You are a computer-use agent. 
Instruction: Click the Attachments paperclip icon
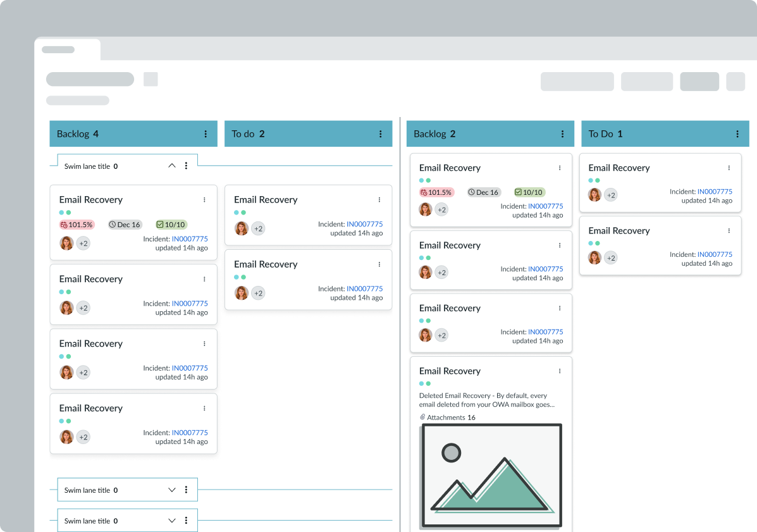[x=422, y=418]
